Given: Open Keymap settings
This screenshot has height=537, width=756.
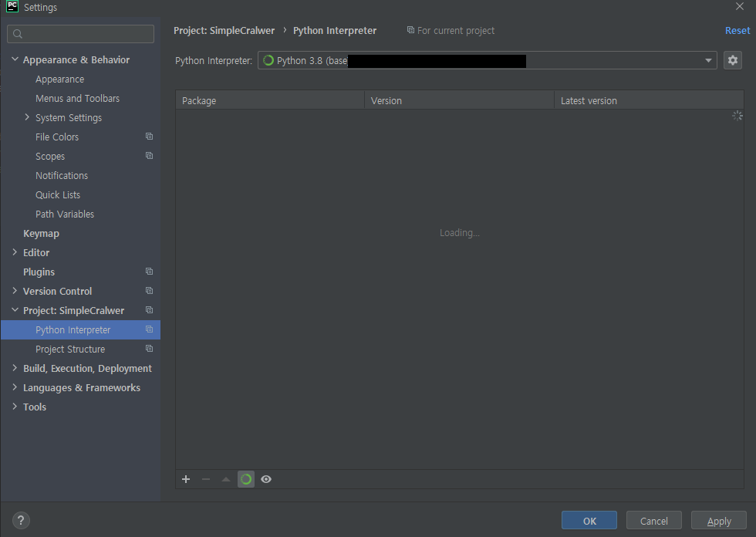Looking at the screenshot, I should (x=41, y=233).
